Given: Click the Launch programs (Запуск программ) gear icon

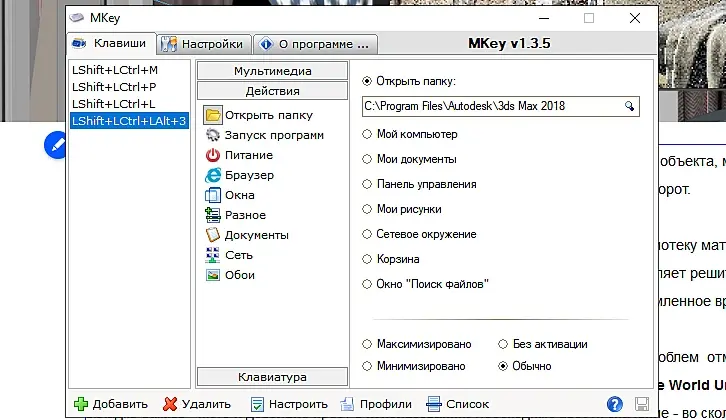Looking at the screenshot, I should tap(212, 135).
